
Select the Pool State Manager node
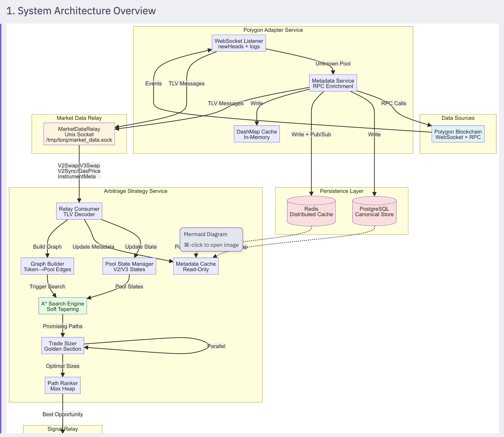click(129, 266)
